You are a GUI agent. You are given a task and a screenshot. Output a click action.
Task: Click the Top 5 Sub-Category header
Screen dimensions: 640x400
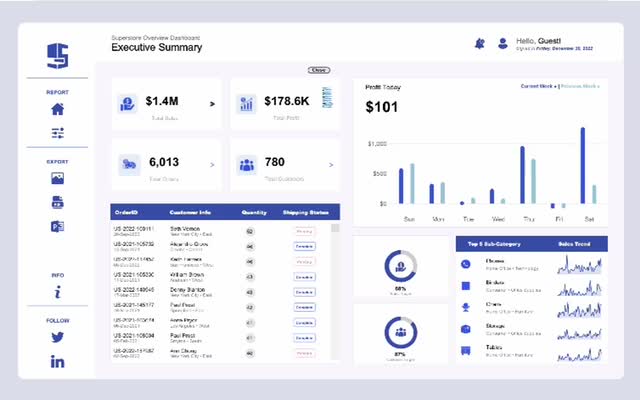point(494,244)
